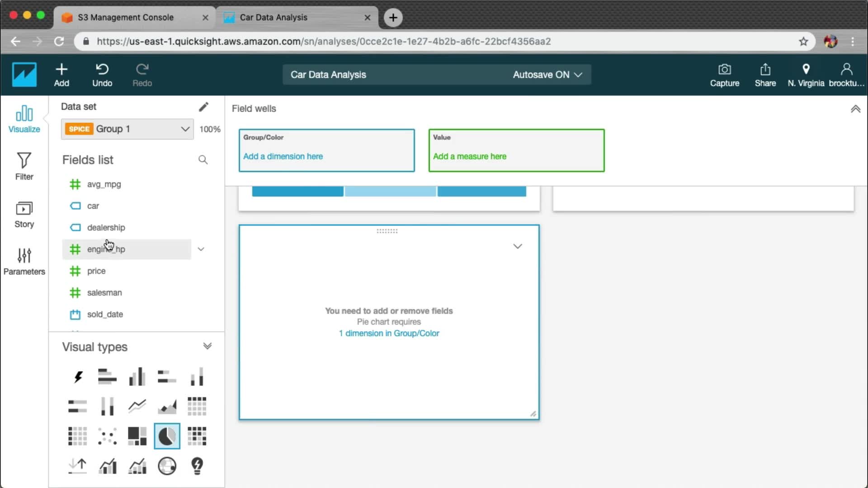Select the area chart visual type

[x=167, y=406]
